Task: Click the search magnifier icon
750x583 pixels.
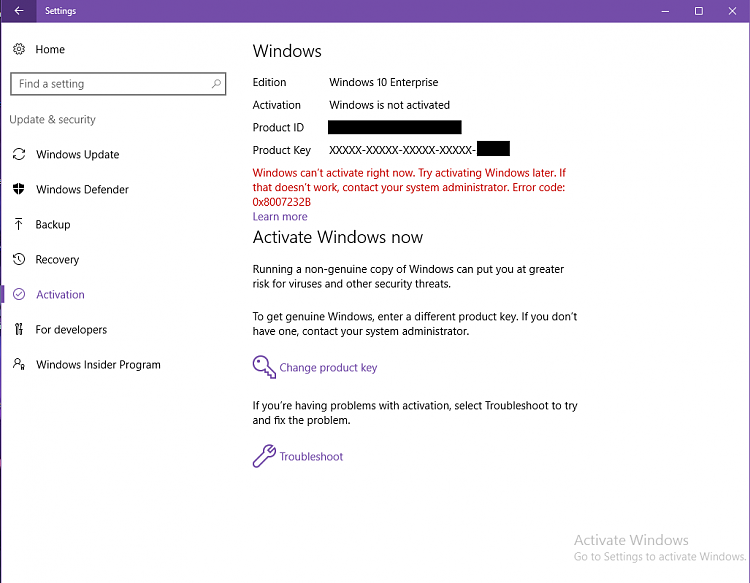Action: [216, 84]
